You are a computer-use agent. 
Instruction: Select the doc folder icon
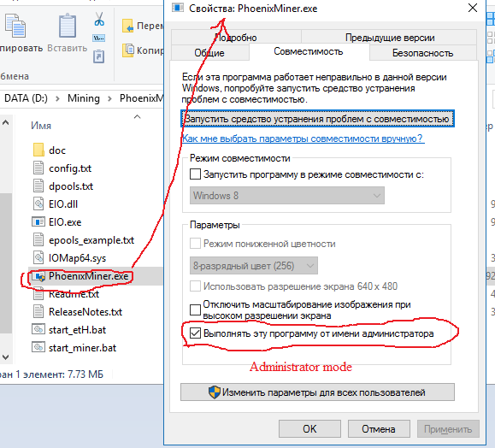pos(38,150)
